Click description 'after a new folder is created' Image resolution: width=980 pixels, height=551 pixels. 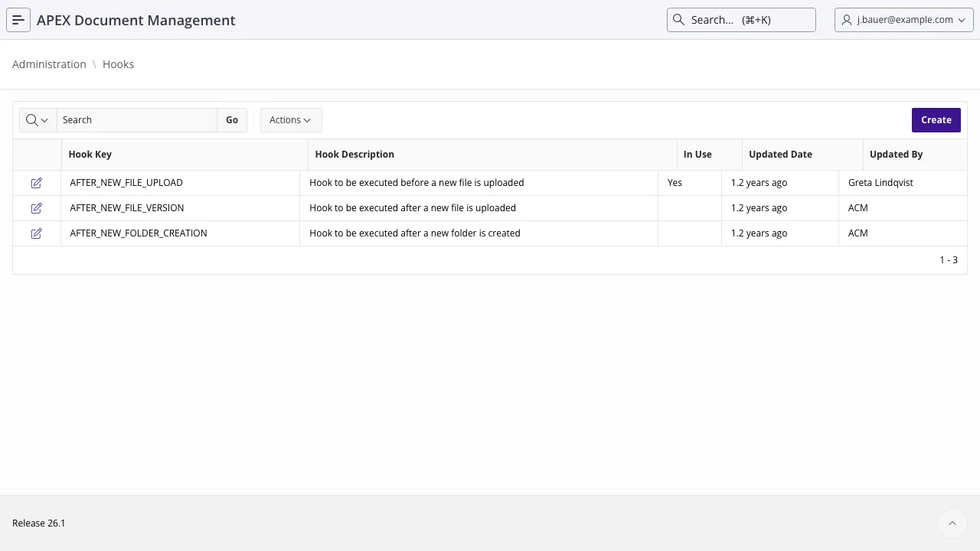[415, 233]
